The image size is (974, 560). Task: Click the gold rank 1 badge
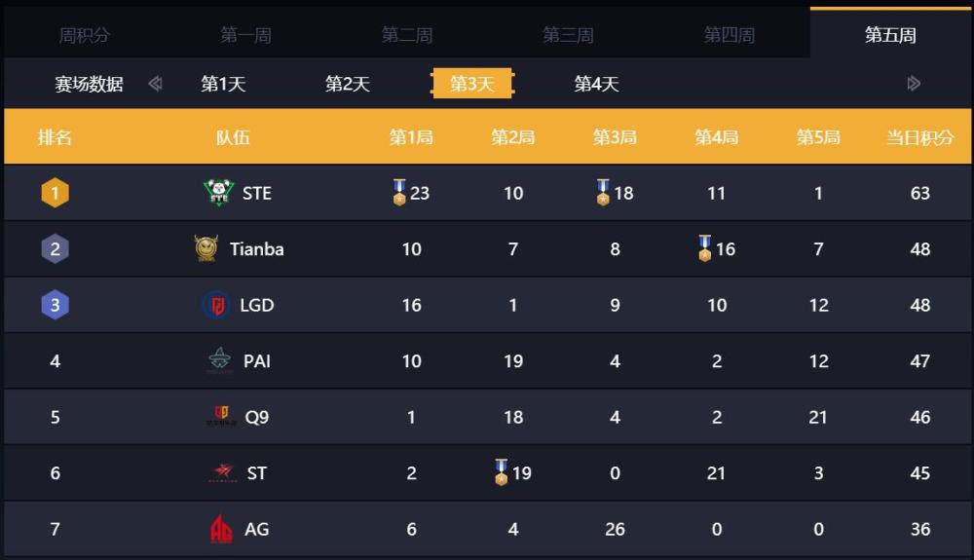click(x=55, y=193)
